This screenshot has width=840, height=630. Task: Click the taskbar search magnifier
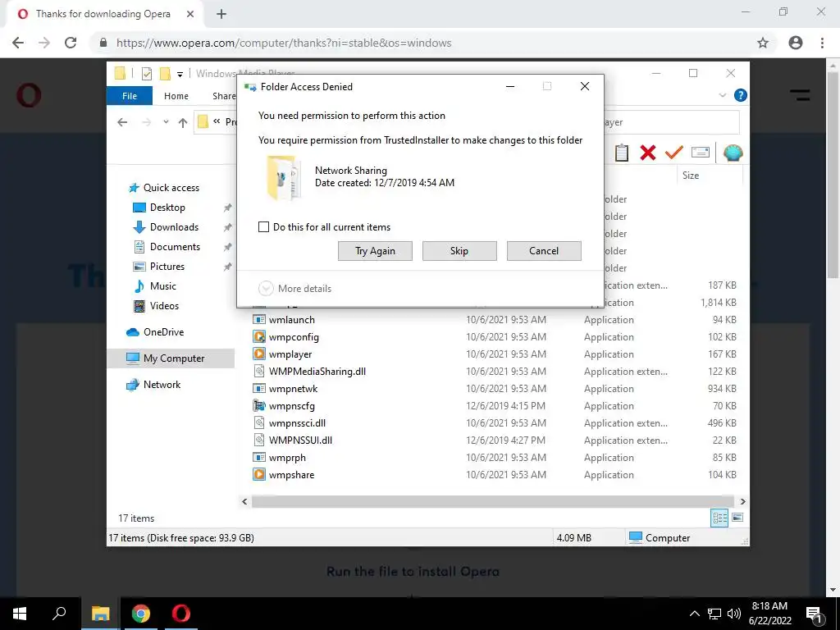(59, 614)
